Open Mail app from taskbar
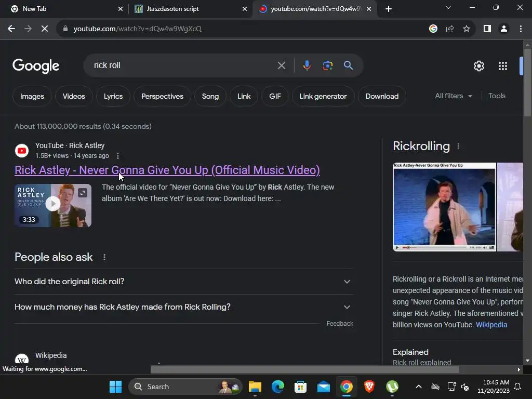The image size is (532, 399). click(x=323, y=387)
